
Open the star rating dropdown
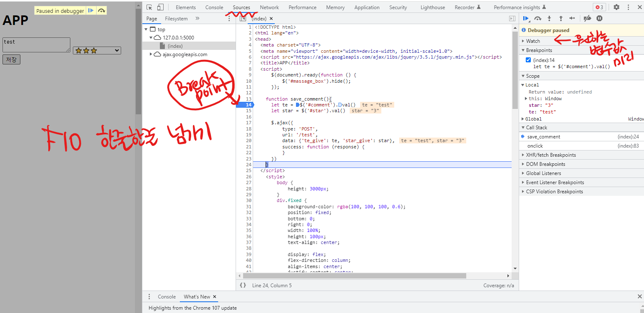pos(97,50)
